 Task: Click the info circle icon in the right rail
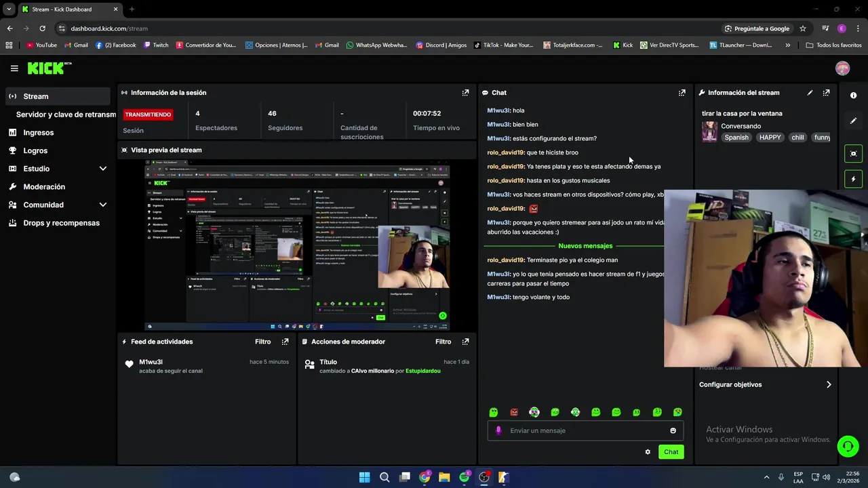coord(853,96)
